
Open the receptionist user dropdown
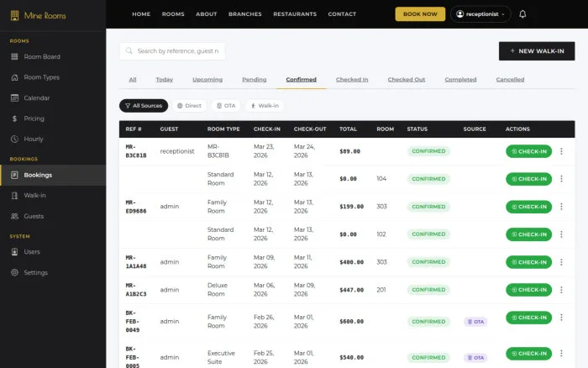[x=480, y=14]
